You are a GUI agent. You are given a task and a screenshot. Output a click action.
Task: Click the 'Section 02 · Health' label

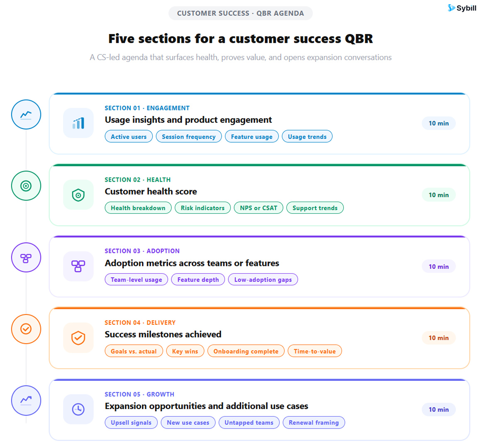pos(137,180)
